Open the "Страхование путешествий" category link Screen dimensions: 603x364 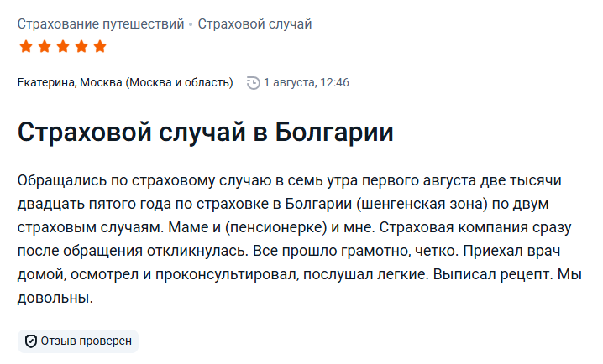point(100,23)
